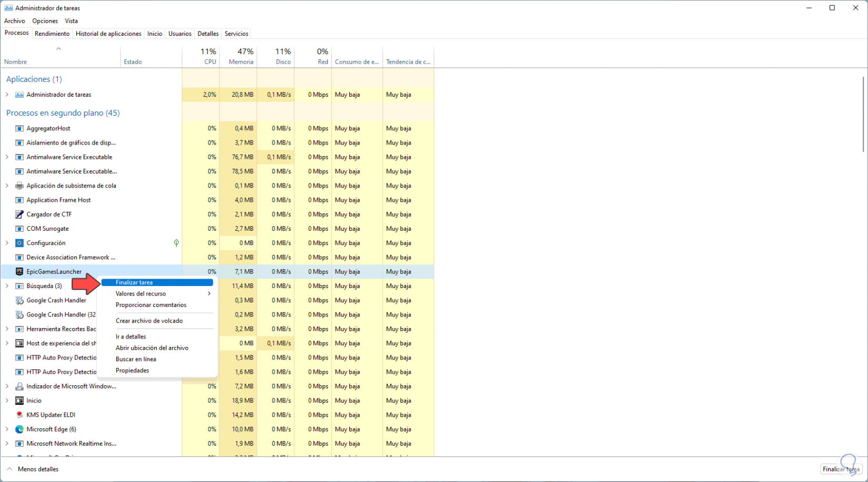Click the green leaf status icon on Configuración
The height and width of the screenshot is (482, 868).
[x=176, y=243]
